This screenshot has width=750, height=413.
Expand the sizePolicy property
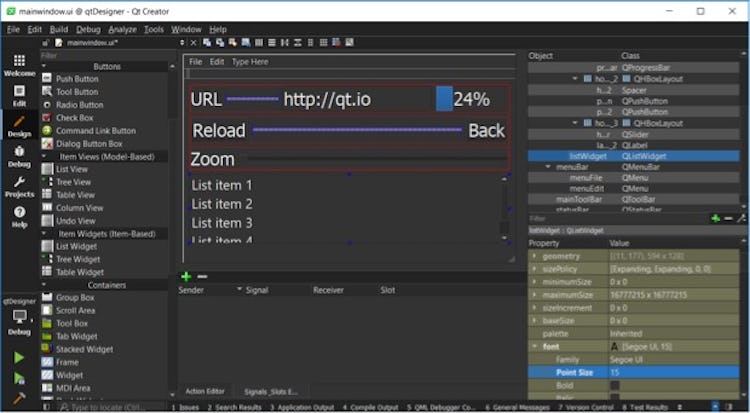[534, 269]
